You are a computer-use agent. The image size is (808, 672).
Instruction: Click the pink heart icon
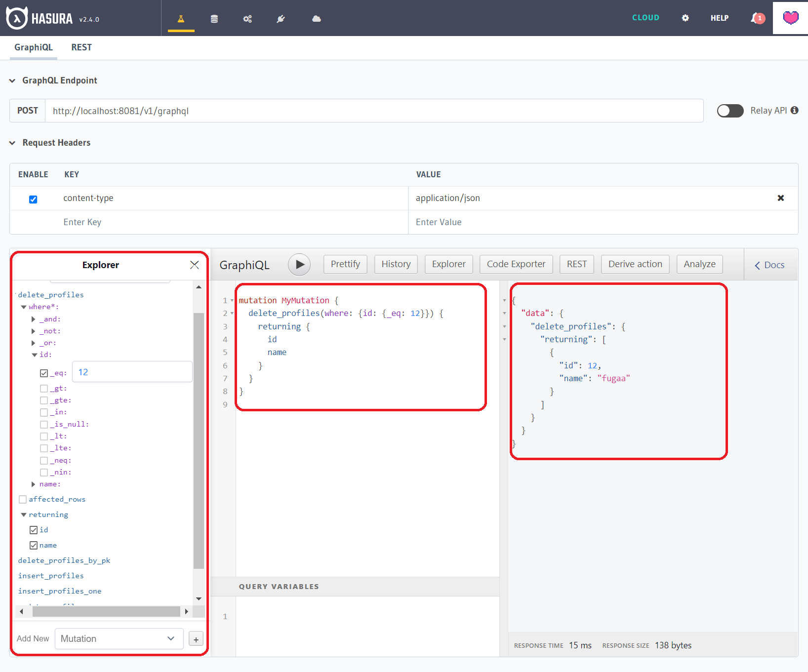point(791,18)
